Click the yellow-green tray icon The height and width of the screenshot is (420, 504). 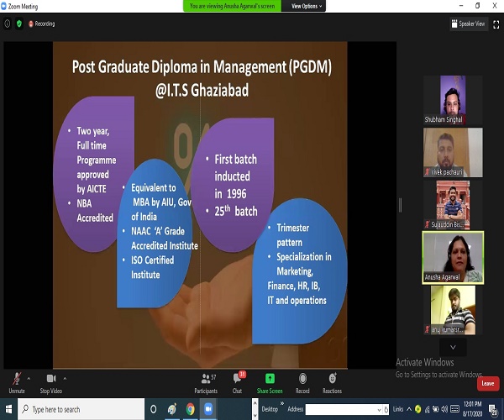pos(417,409)
